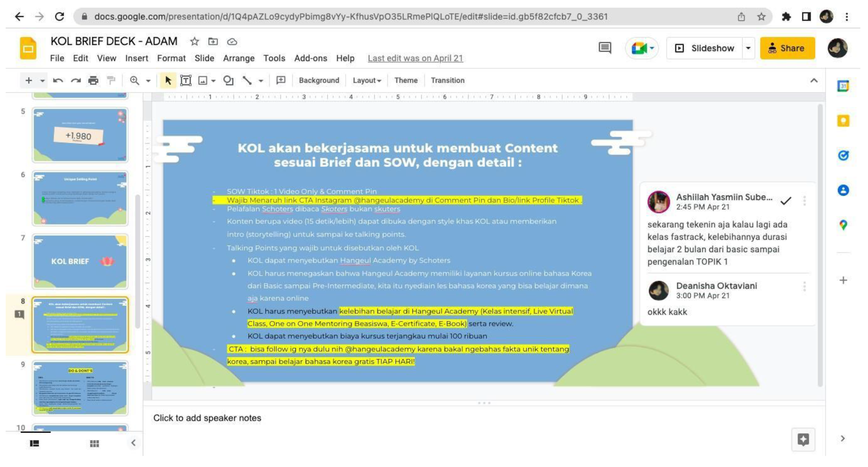Viewport: 868px width, 467px height.
Task: Open the Insert menu
Action: point(137,58)
